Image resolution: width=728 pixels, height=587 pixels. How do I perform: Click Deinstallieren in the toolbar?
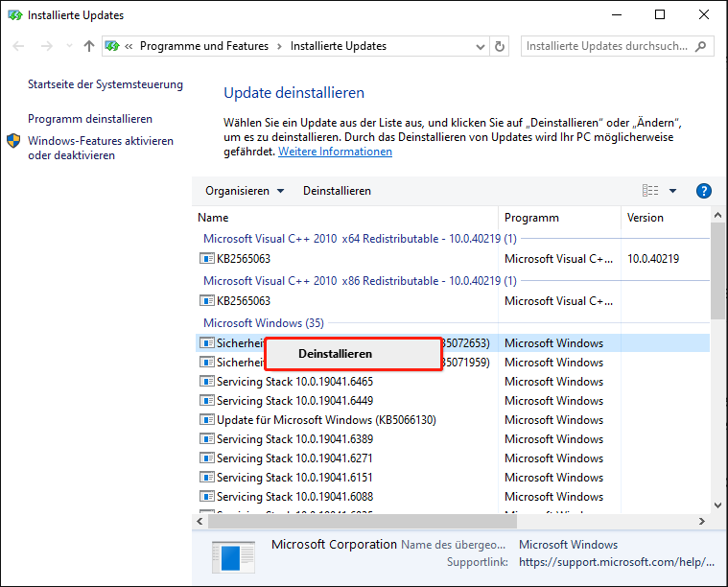click(337, 191)
